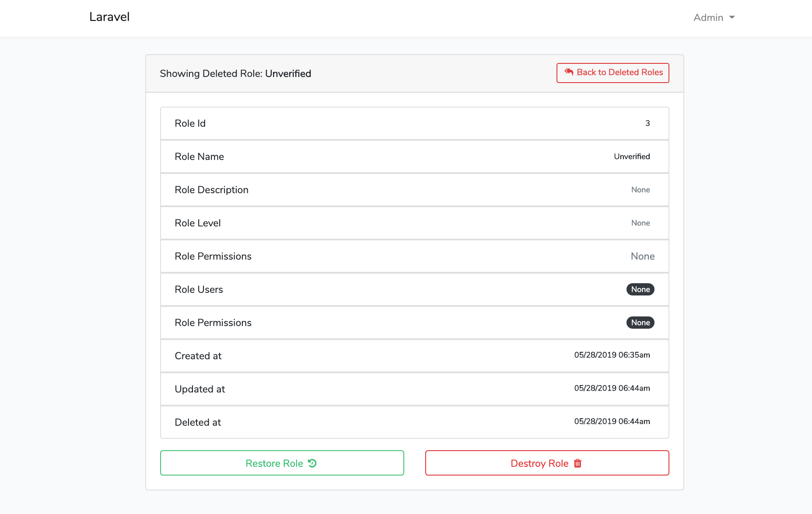Click the Created at timestamp value
The height and width of the screenshot is (514, 812).
click(x=612, y=355)
